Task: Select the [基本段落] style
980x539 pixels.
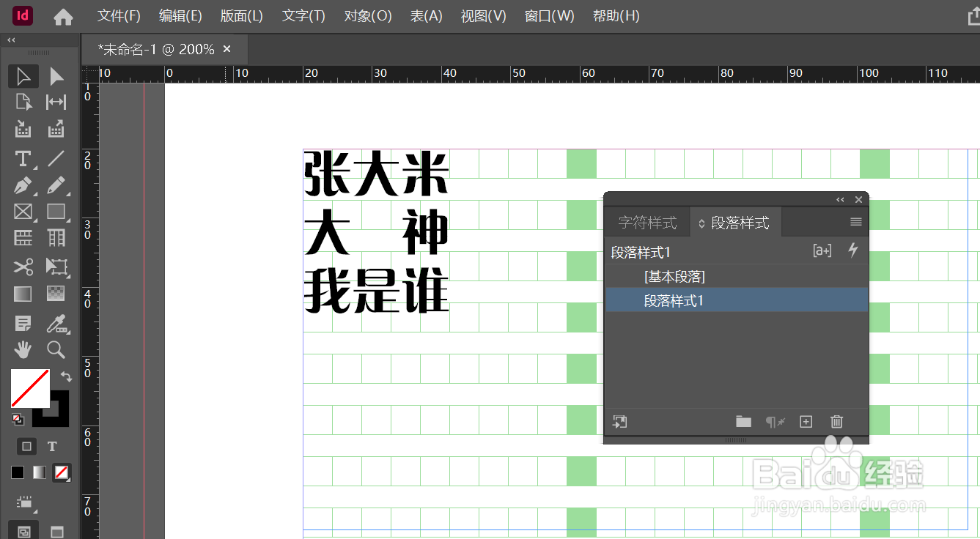Action: click(x=737, y=277)
